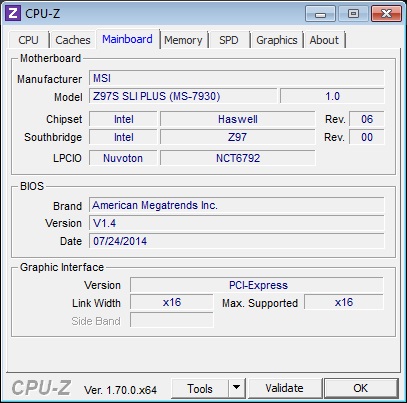Screen dimensions: 407x403
Task: Confirm with the OK button
Action: click(x=361, y=388)
